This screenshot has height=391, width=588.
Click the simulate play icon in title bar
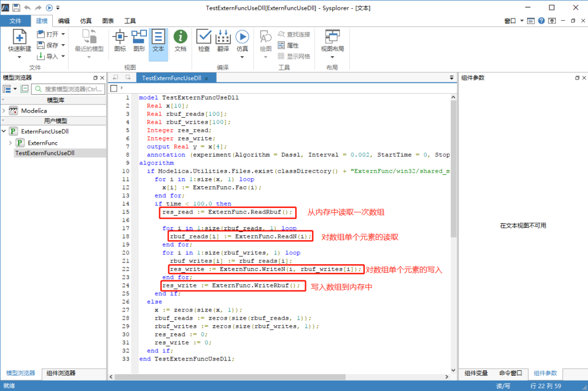coord(49,8)
